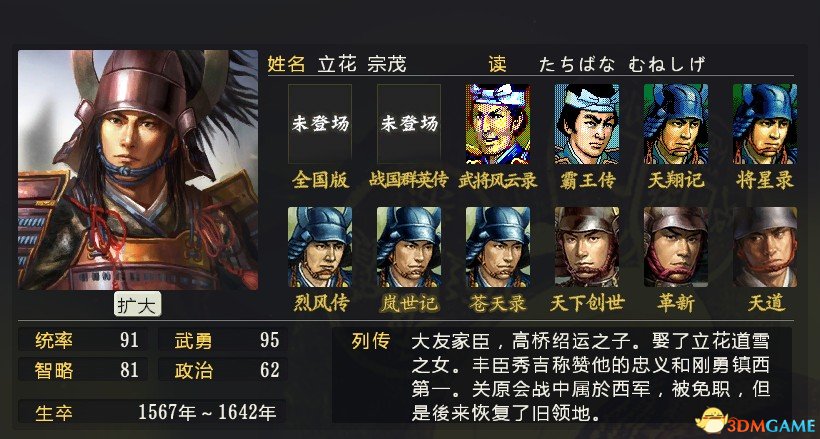The height and width of the screenshot is (439, 820).
Task: Click the 政治 stat row
Action: tap(223, 370)
